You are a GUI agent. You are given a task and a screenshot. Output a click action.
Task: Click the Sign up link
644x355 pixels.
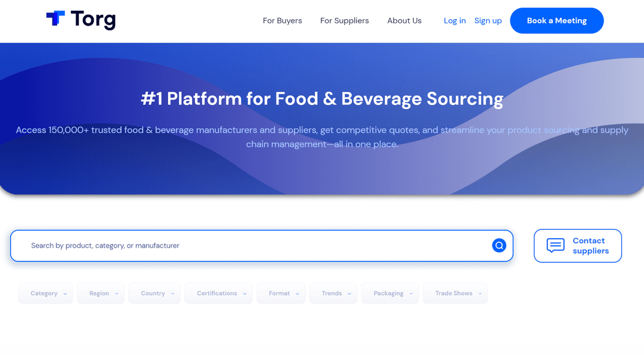pos(488,21)
